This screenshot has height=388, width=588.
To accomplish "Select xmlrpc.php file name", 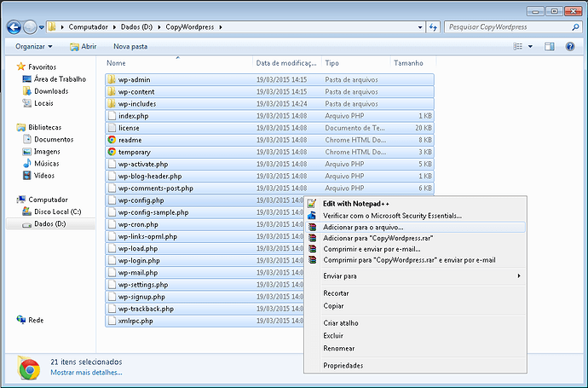I will click(135, 321).
